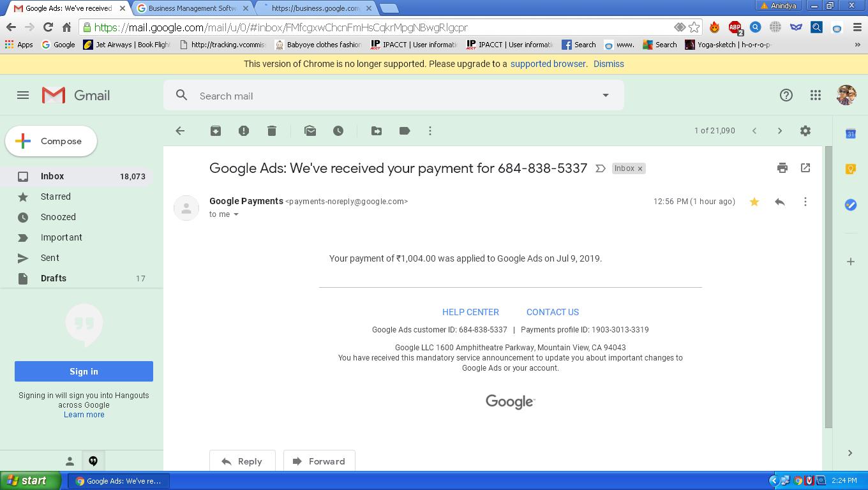This screenshot has width=868, height=490.
Task: Open the Apps bookmarks shortcut
Action: pos(19,45)
